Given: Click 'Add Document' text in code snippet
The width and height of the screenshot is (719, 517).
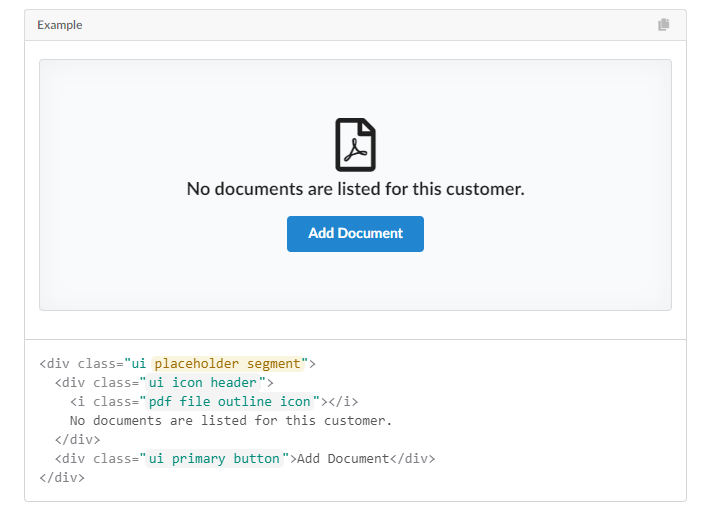Looking at the screenshot, I should pyautogui.click(x=343, y=459).
